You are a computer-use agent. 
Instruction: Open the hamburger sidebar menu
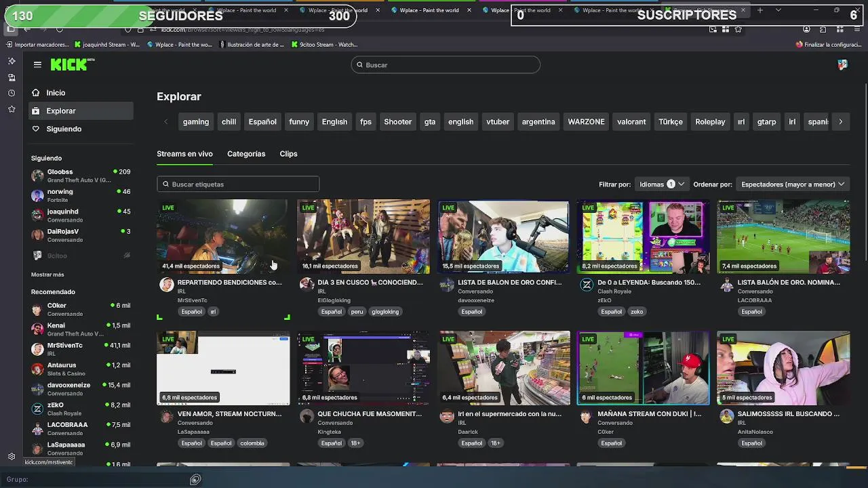pos(37,64)
